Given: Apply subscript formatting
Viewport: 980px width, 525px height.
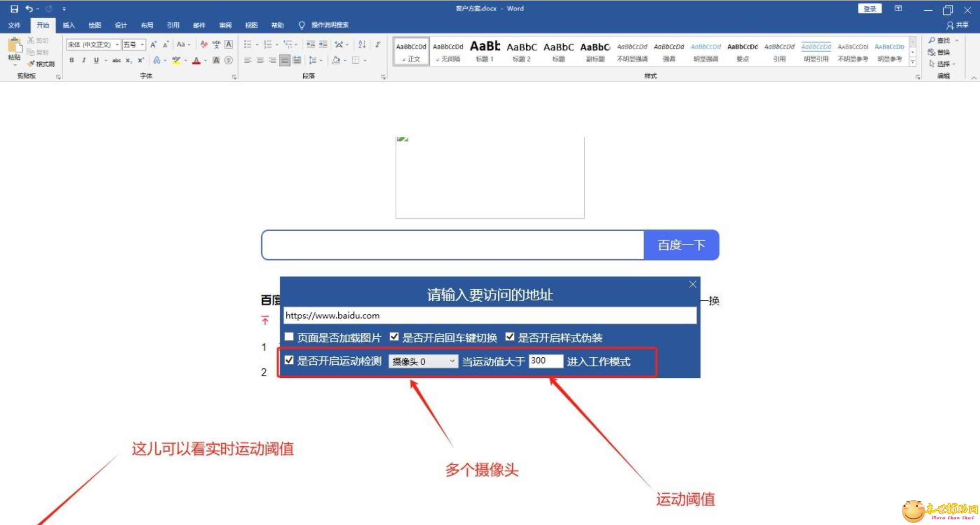Looking at the screenshot, I should (x=129, y=60).
